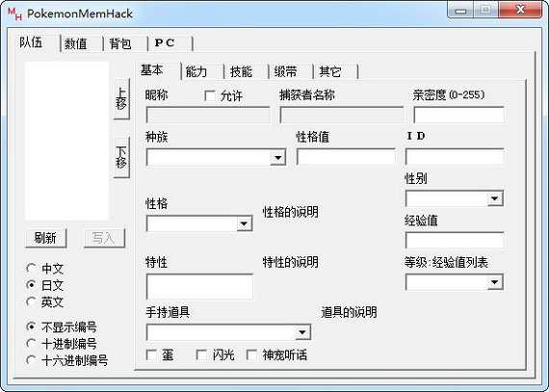
Task: Click the 捕获者名称 trainer name field
Action: [x=342, y=115]
